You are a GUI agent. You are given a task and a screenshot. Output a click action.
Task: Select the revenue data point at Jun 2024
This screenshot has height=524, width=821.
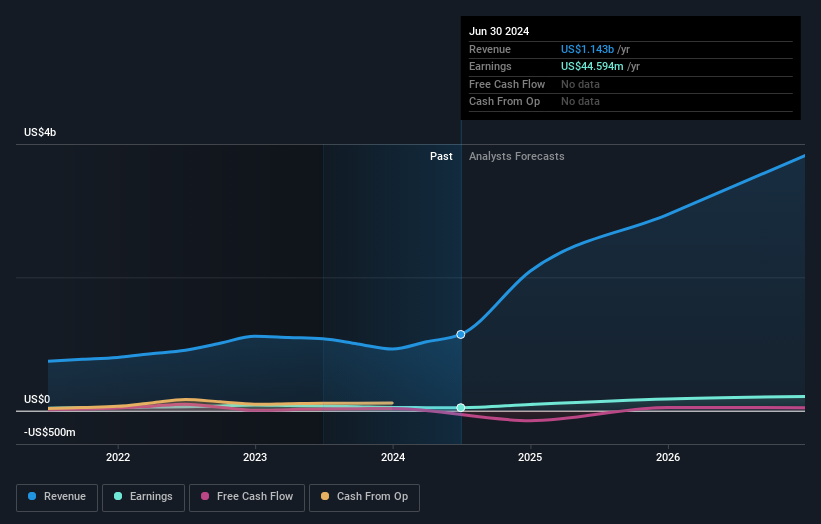[x=460, y=335]
